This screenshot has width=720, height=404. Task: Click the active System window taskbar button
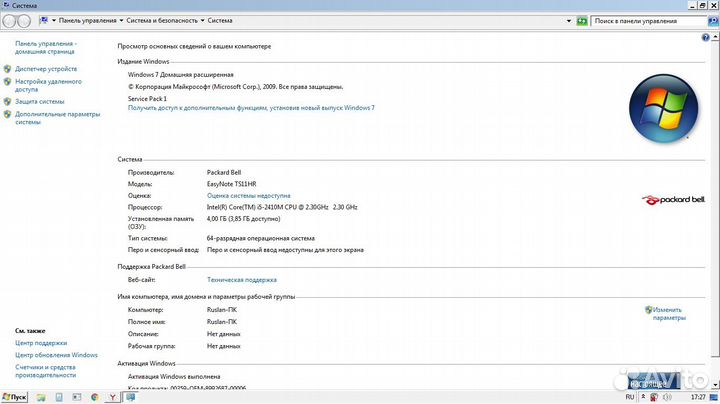pyautogui.click(x=130, y=397)
